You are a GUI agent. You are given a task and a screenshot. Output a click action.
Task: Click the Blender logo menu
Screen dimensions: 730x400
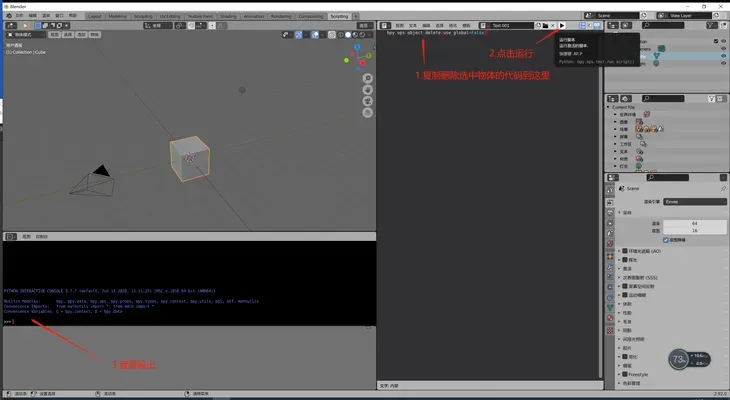pos(9,16)
